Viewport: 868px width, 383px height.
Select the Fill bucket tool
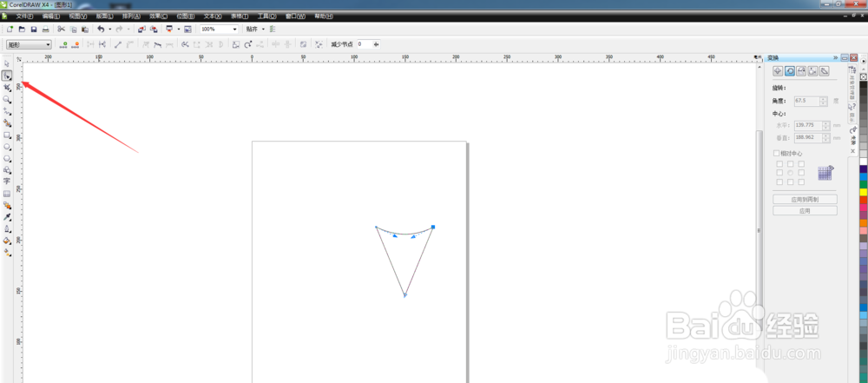(x=7, y=241)
